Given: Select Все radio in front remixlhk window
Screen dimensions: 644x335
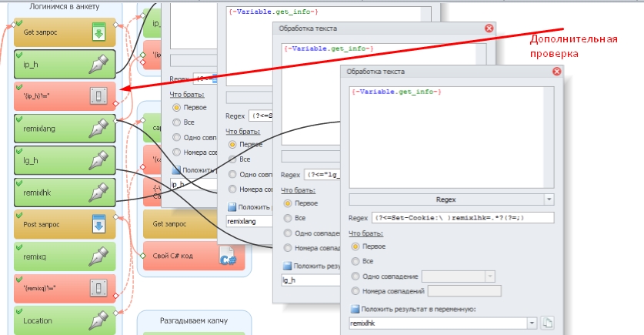Looking at the screenshot, I should 355,261.
